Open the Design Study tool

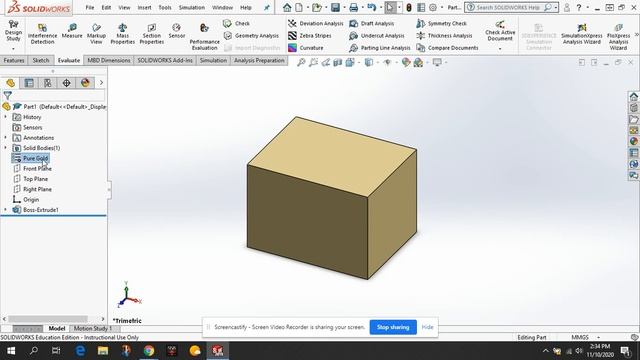(13, 31)
